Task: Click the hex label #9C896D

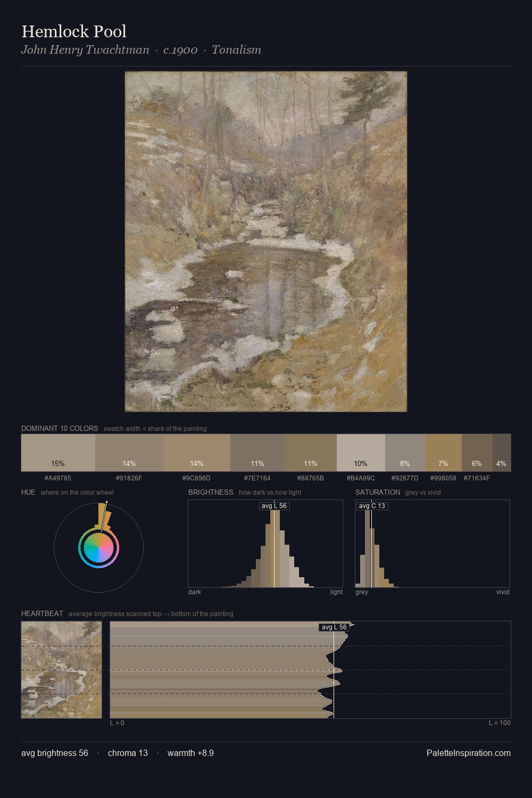Action: point(197,478)
